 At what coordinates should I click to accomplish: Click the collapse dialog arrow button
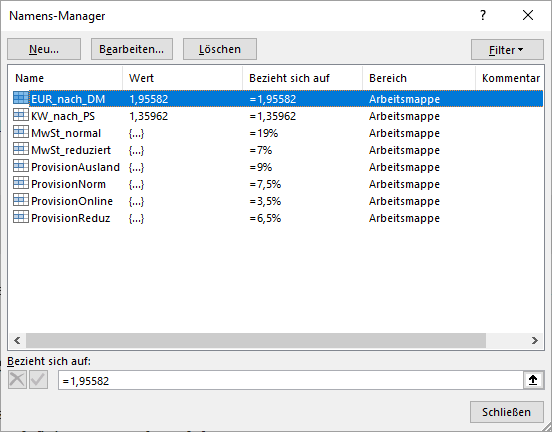tap(533, 380)
